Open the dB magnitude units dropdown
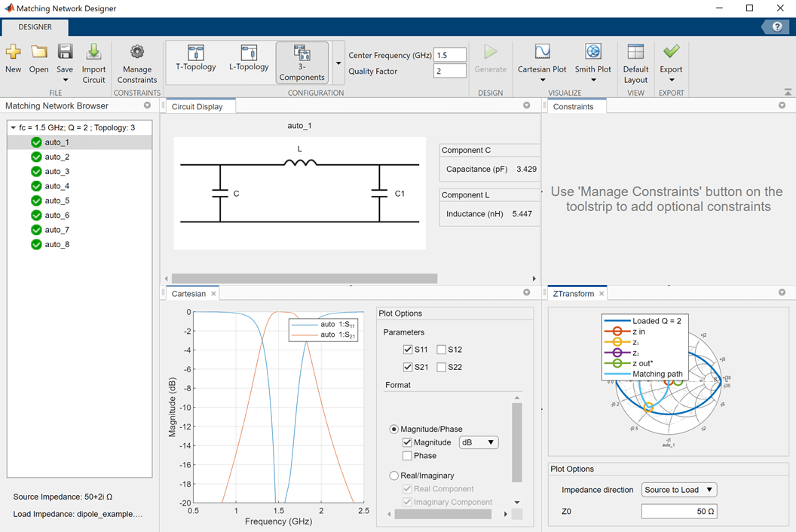The height and width of the screenshot is (532, 796). coord(479,442)
